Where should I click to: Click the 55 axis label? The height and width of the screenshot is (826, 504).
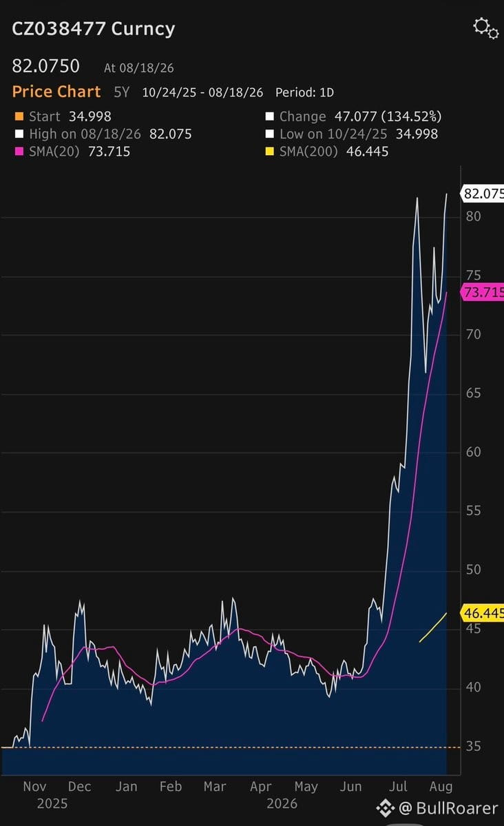tap(474, 510)
